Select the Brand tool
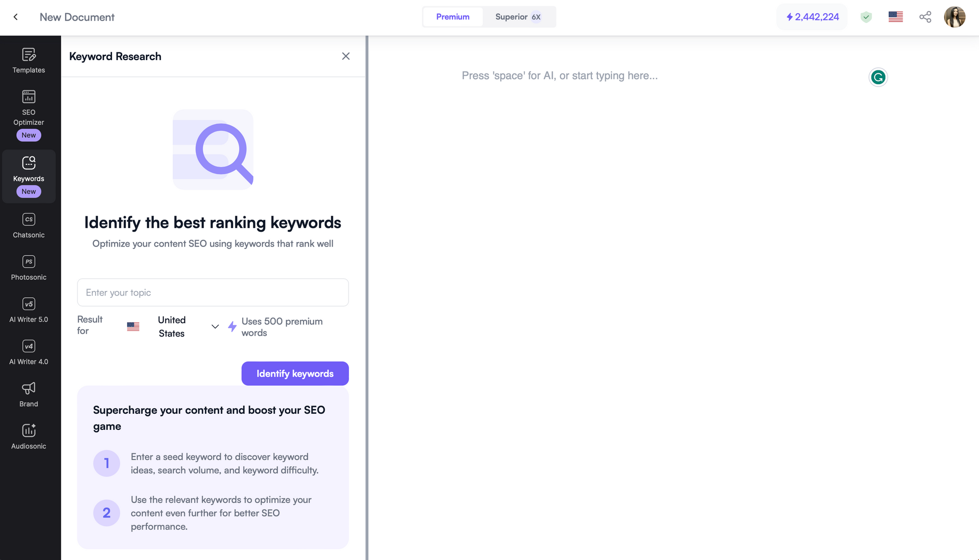The width and height of the screenshot is (979, 560). coord(28,395)
